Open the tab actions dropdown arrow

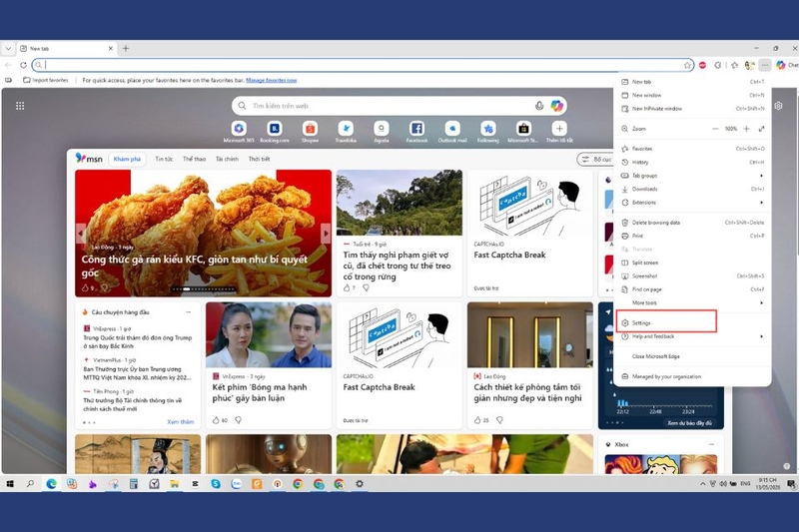tap(8, 49)
